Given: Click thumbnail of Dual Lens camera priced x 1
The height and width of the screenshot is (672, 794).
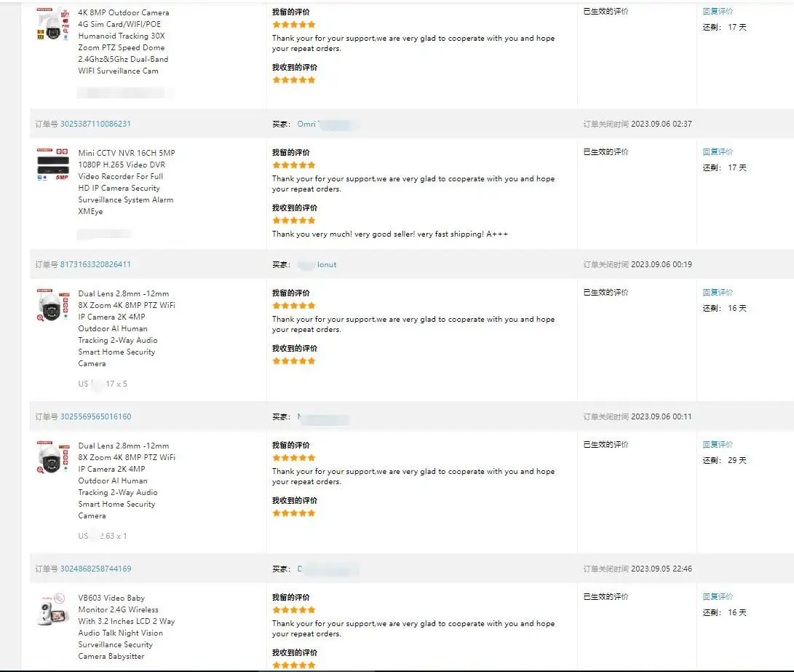Looking at the screenshot, I should coord(52,457).
